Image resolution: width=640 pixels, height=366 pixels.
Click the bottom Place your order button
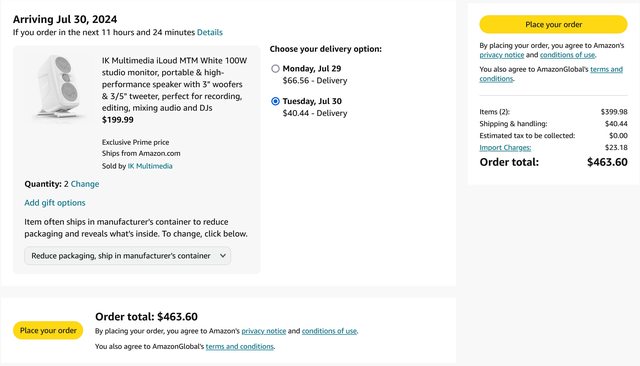coord(48,331)
